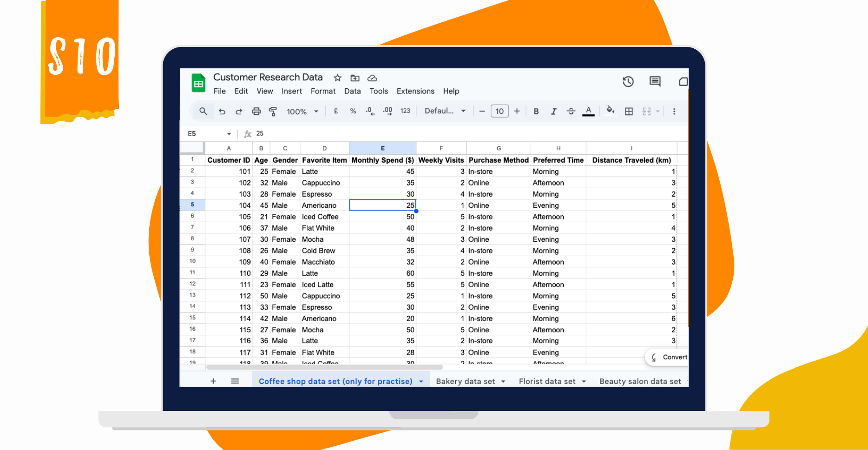Open search within the spreadsheet
868x450 pixels.
coord(203,111)
